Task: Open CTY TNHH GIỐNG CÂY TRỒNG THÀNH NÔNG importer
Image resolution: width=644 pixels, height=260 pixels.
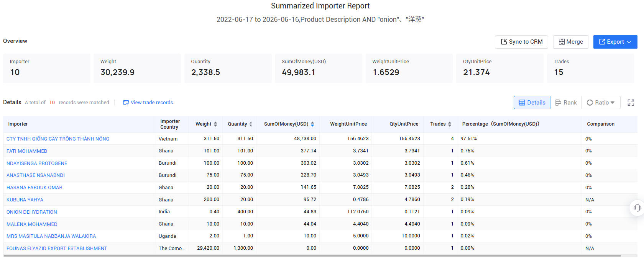Action: 58,139
